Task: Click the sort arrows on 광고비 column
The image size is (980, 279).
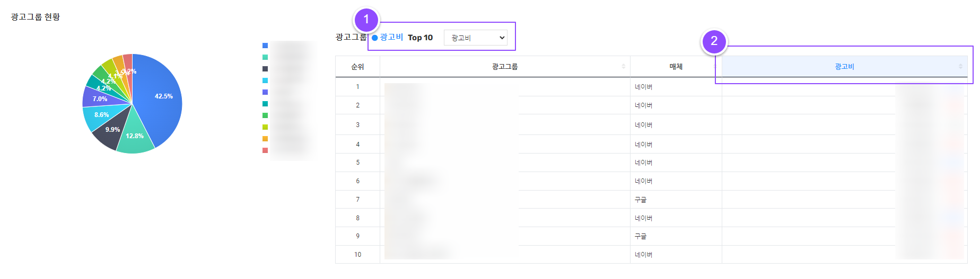Action: point(960,66)
